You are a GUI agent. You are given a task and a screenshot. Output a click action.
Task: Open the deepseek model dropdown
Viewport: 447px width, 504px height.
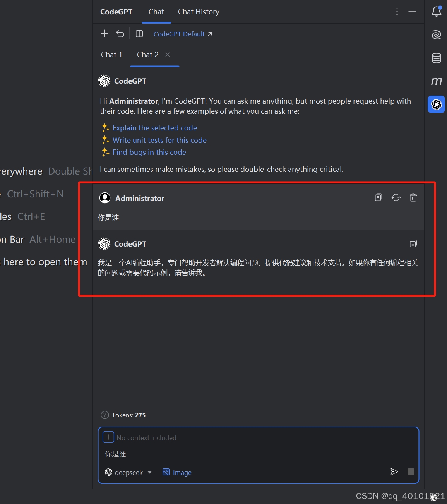[x=128, y=473]
